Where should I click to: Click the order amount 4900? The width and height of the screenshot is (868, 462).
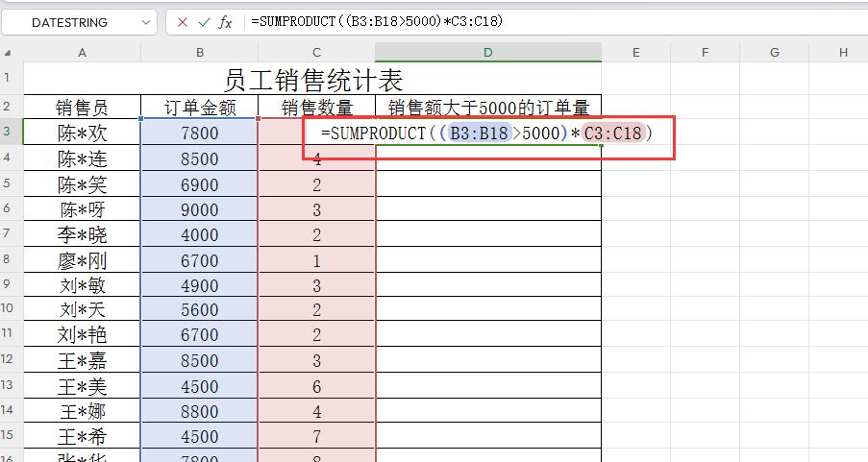click(x=199, y=285)
